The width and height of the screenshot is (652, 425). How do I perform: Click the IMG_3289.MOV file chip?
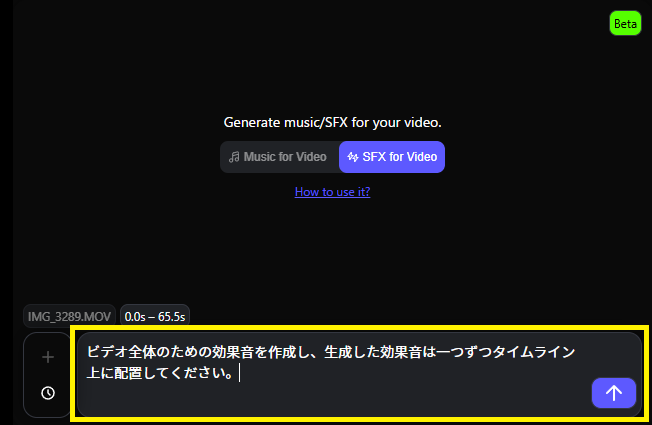point(68,316)
